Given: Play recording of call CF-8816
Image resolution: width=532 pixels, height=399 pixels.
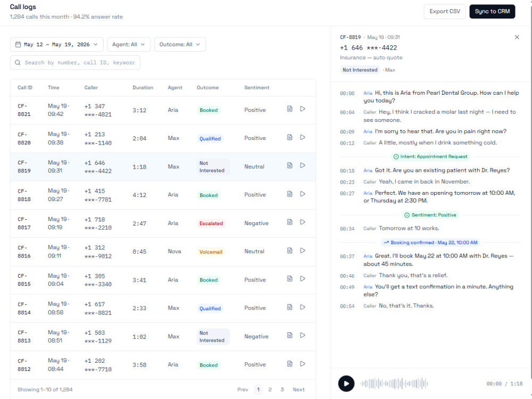Looking at the screenshot, I should [x=303, y=251].
